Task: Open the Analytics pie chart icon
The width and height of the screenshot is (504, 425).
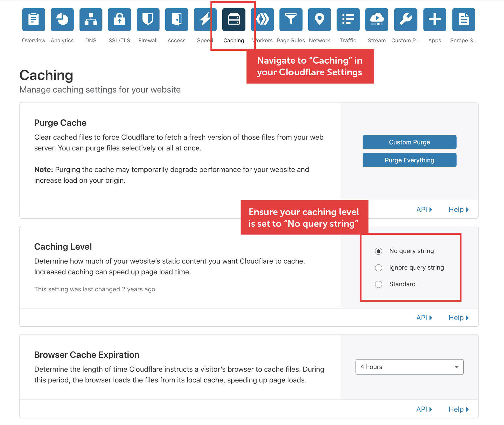Action: [x=62, y=20]
